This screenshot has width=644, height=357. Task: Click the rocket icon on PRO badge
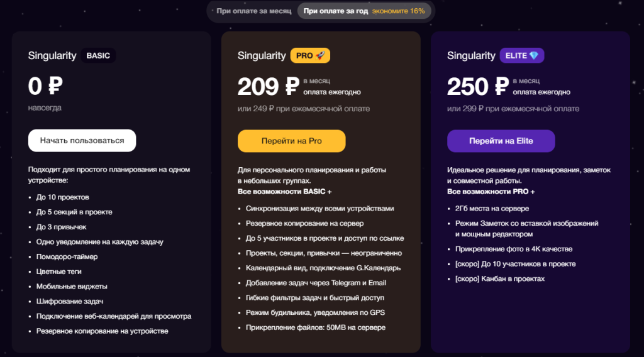[x=320, y=55]
